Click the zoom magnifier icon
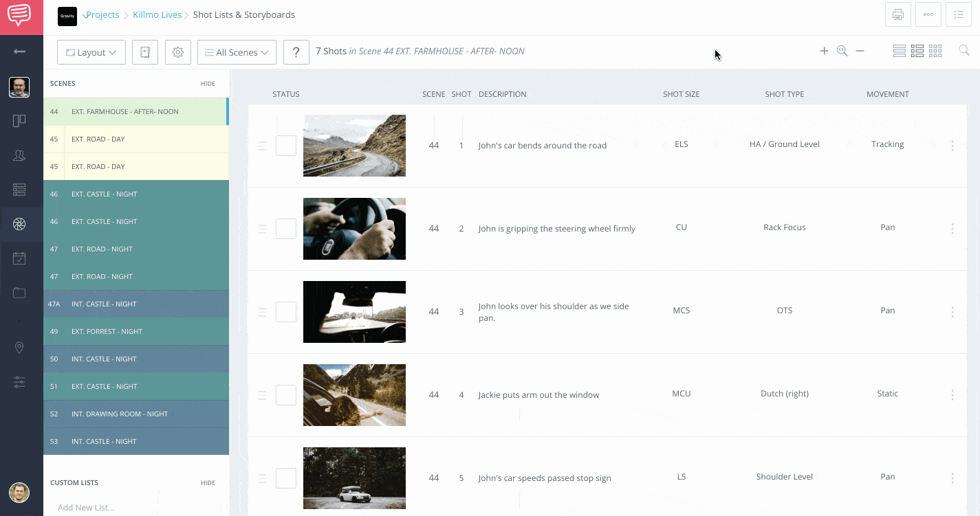980x516 pixels. 842,51
